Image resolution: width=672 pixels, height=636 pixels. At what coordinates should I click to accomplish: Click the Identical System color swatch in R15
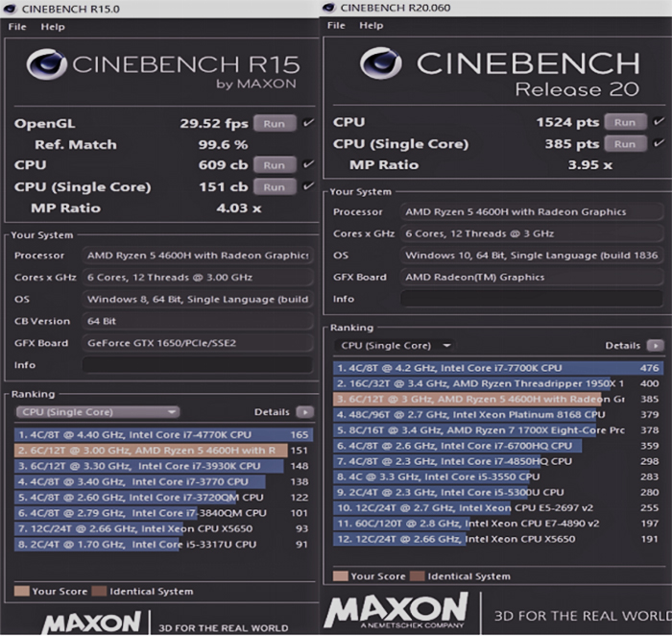[100, 591]
